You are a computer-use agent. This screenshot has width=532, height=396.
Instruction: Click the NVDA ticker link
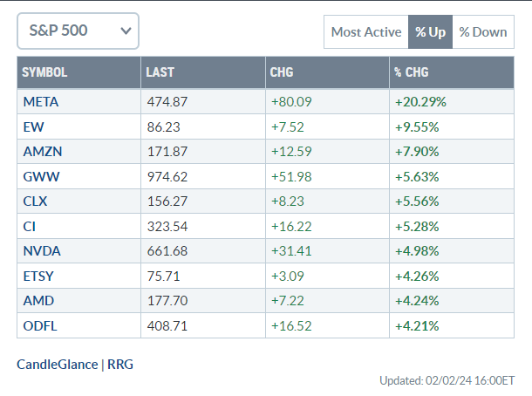click(x=41, y=252)
